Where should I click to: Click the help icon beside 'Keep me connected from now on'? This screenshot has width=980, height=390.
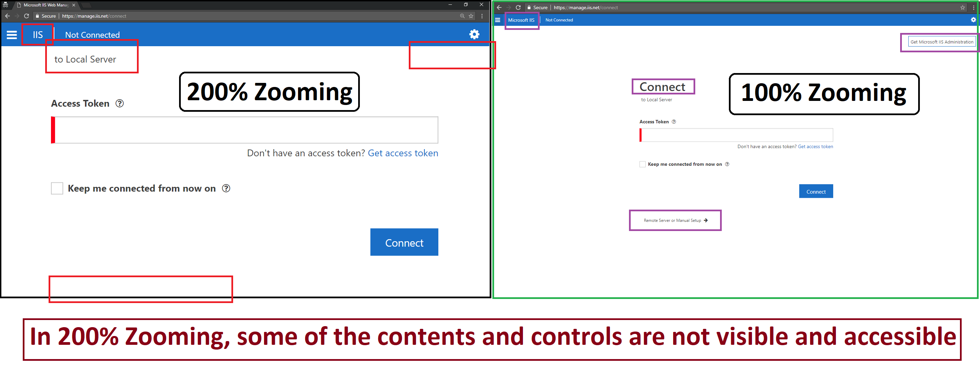pos(226,188)
